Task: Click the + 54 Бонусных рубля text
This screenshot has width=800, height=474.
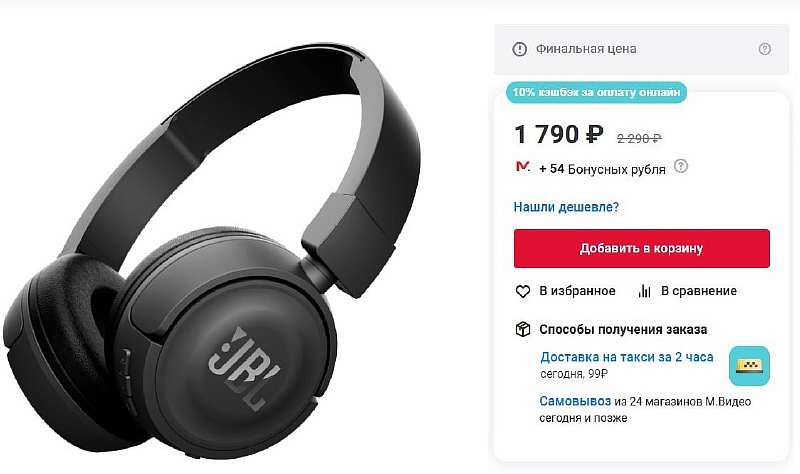Action: click(x=602, y=169)
